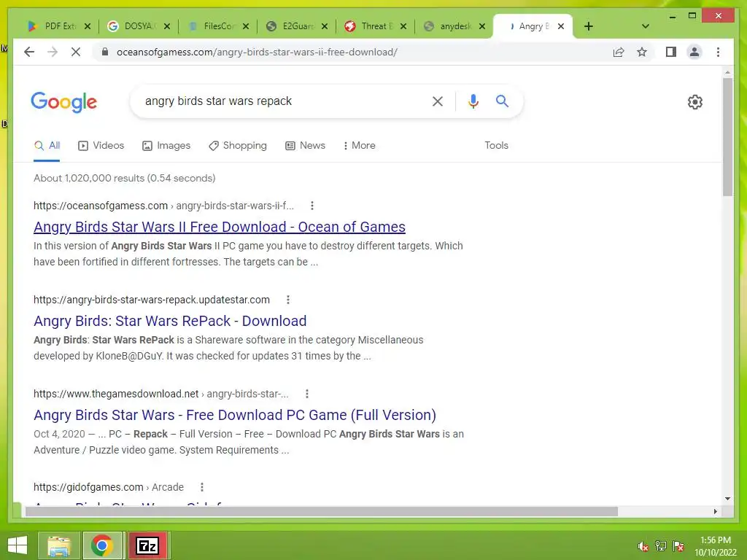747x560 pixels.
Task: Open the Chrome profile menu
Action: click(x=694, y=52)
